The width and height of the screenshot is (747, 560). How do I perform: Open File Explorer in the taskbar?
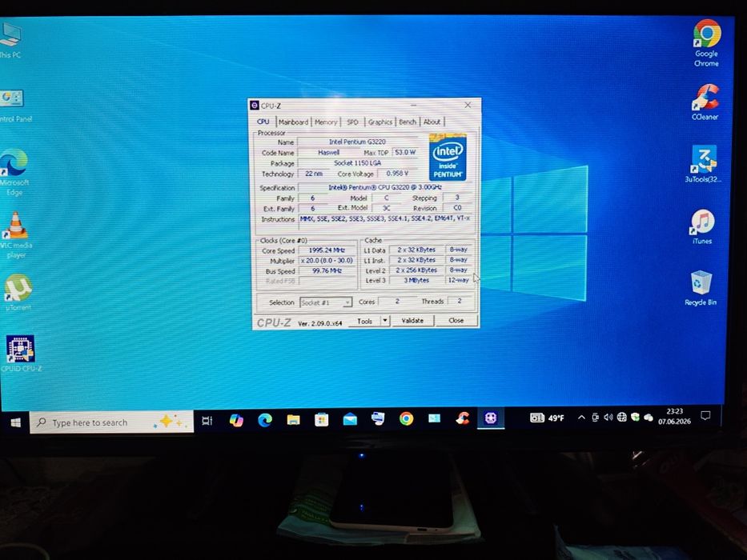coord(293,419)
